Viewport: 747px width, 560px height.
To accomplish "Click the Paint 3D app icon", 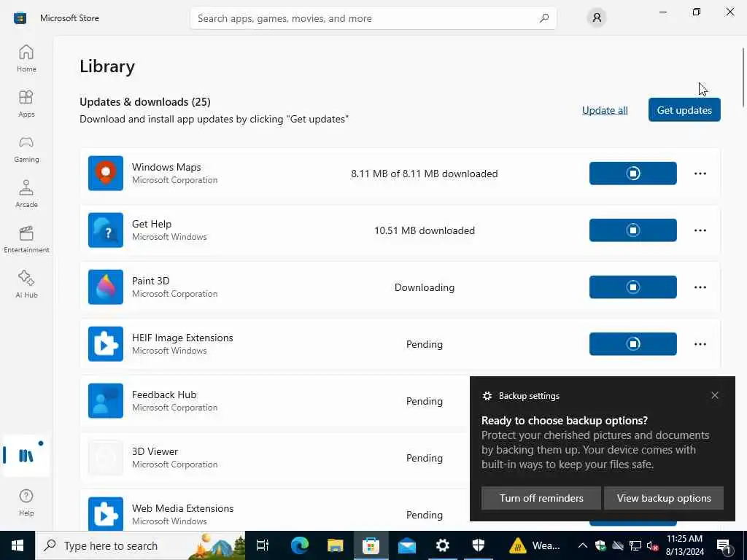I will (x=106, y=287).
